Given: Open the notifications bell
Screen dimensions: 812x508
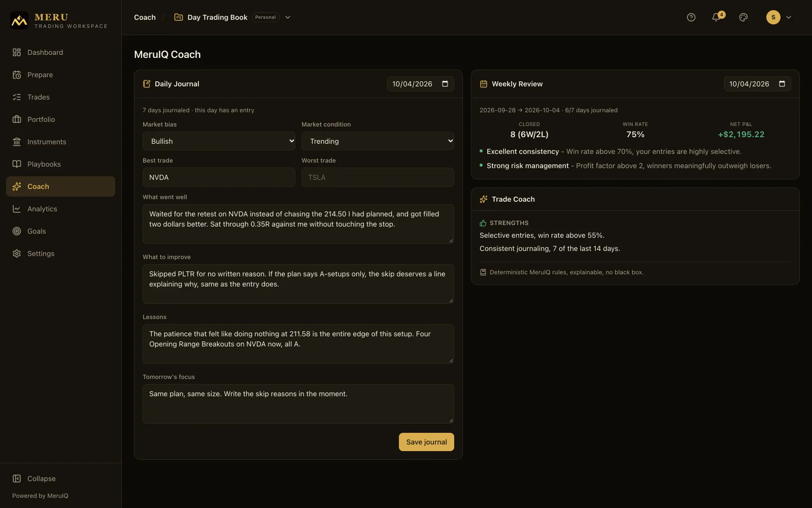Looking at the screenshot, I should (x=716, y=17).
